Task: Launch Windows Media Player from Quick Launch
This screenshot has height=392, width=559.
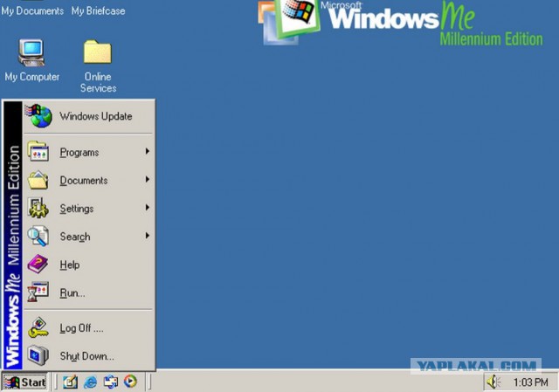Action: (130, 382)
